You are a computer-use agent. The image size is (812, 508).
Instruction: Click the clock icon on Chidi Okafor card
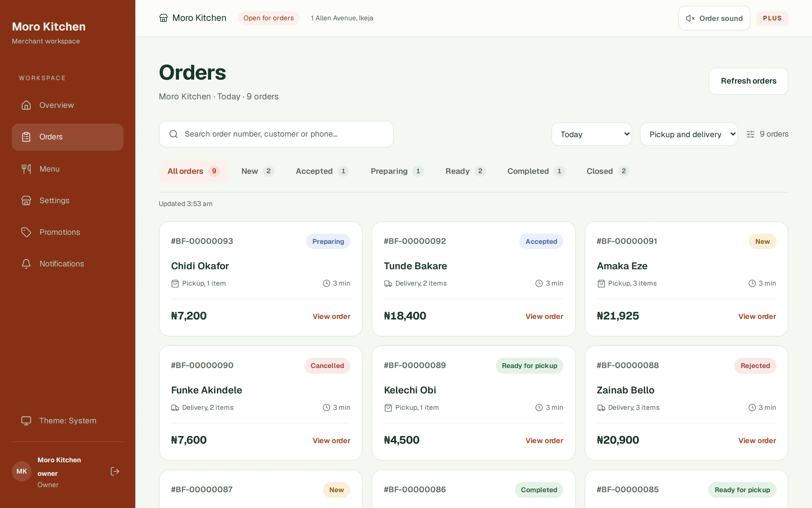(x=326, y=283)
